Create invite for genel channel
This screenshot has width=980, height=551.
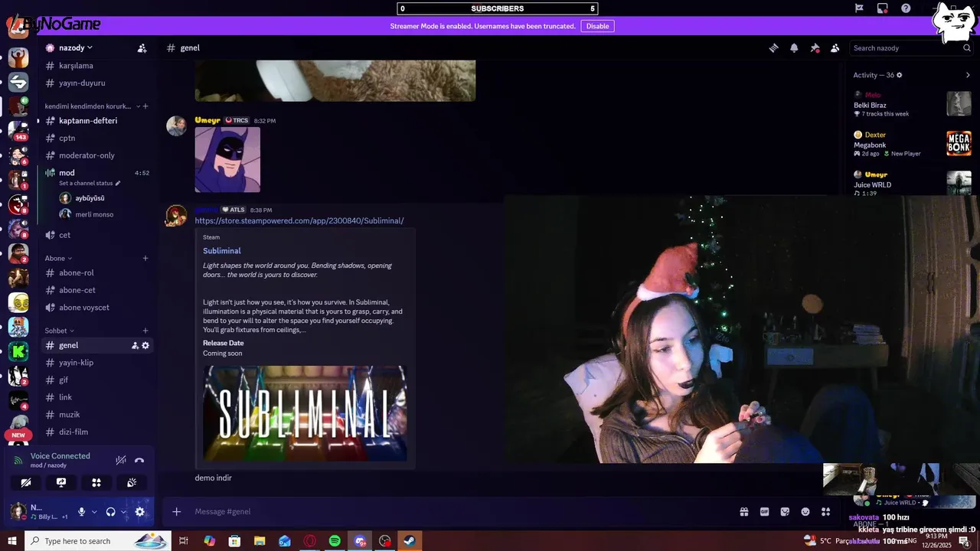click(x=135, y=346)
